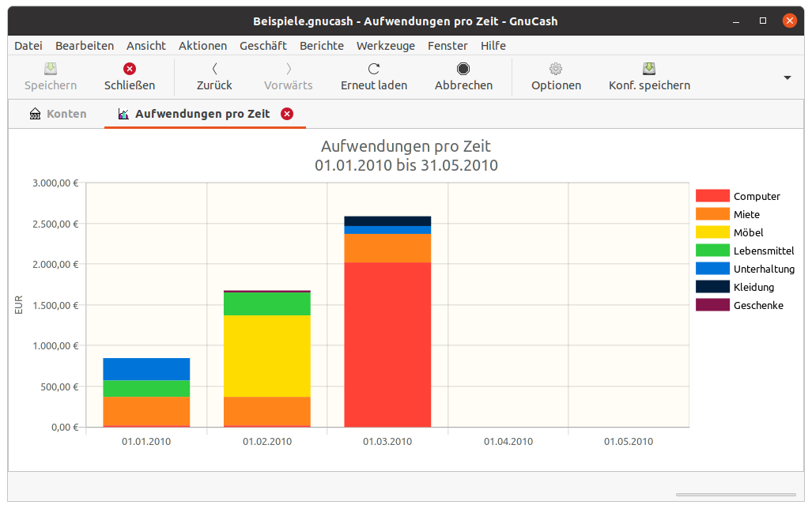Viewport: 812px width, 509px height.
Task: Open the Geschäft menu
Action: 262,46
